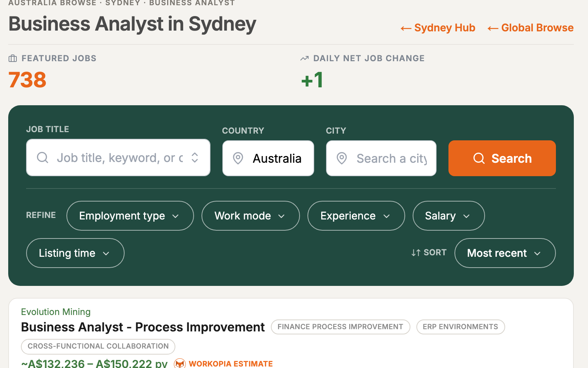Open the Evolution Mining company link
This screenshot has height=368, width=588.
56,312
